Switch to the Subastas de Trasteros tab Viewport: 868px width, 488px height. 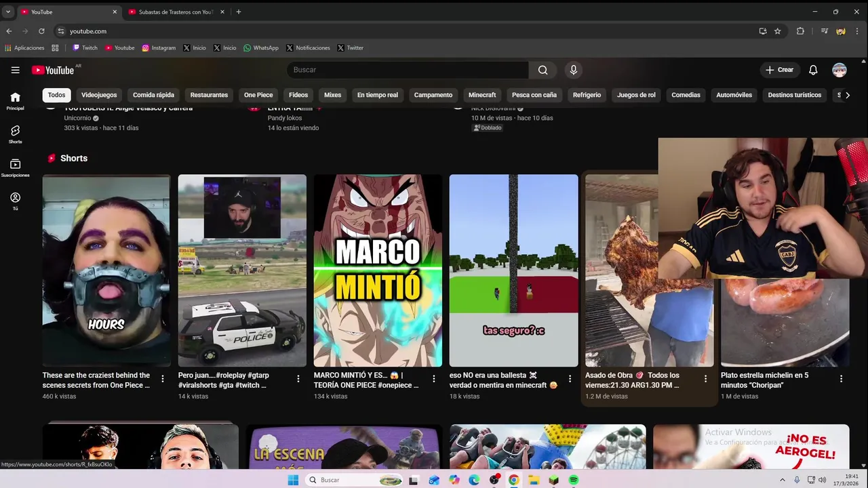[x=176, y=12]
